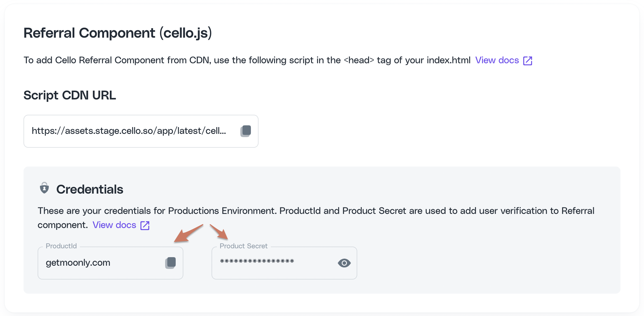Image resolution: width=644 pixels, height=316 pixels.
Task: Click the ProductId field with getmoonly.com
Action: click(x=110, y=263)
